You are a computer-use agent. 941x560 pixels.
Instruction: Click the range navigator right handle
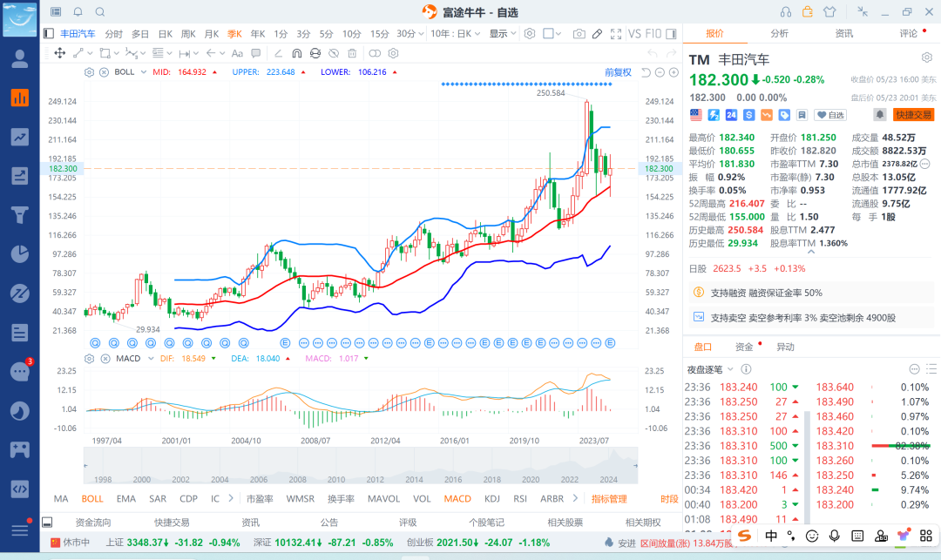coord(635,465)
